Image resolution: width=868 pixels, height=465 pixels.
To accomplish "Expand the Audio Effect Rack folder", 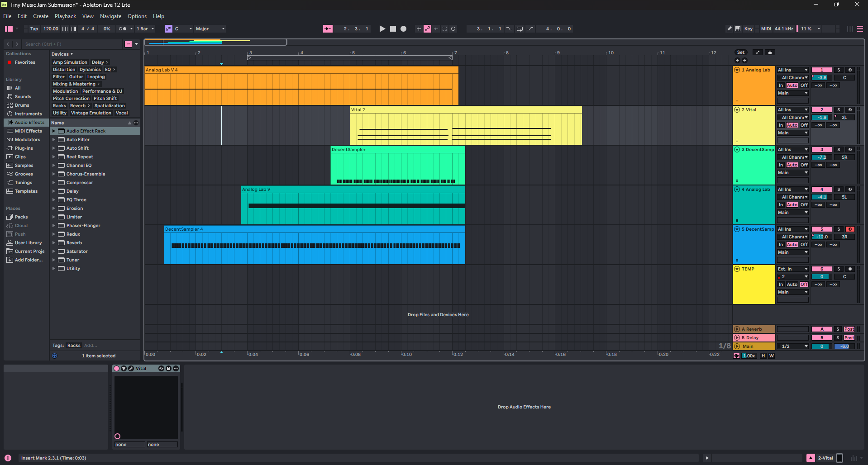I will [53, 131].
